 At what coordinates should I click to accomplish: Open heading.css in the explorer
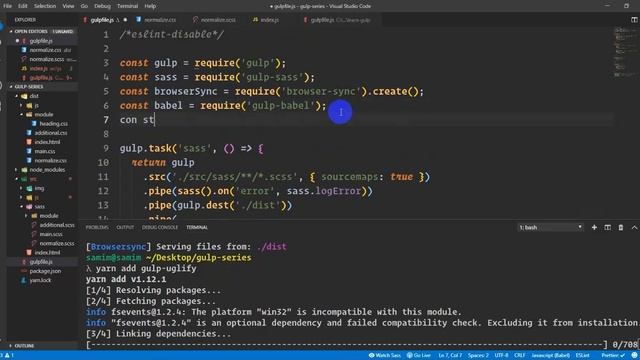53,124
